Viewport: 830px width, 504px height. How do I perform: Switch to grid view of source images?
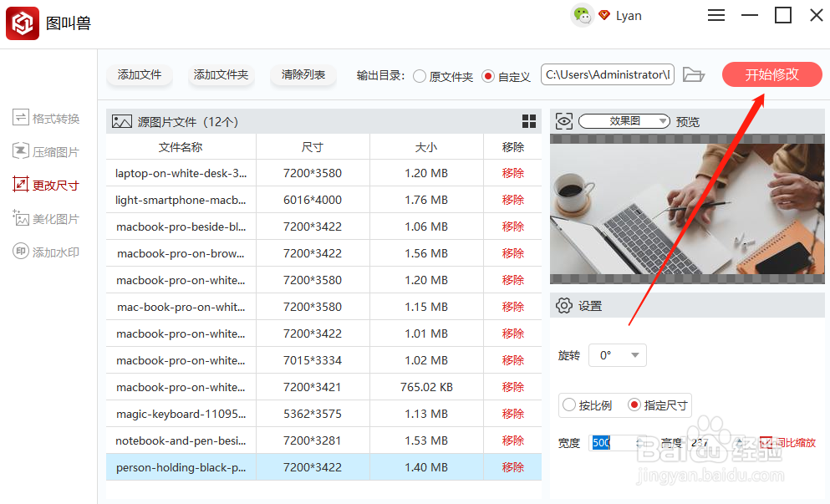(529, 120)
